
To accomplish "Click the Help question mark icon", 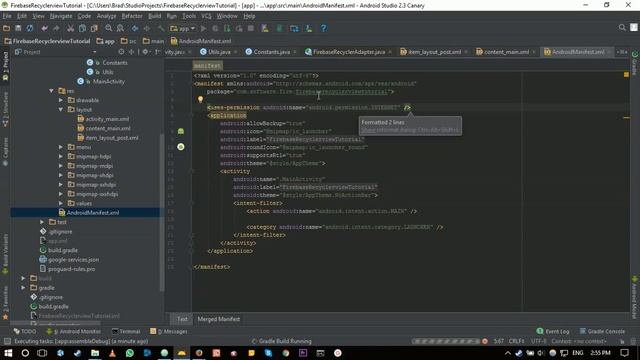I will pyautogui.click(x=324, y=28).
